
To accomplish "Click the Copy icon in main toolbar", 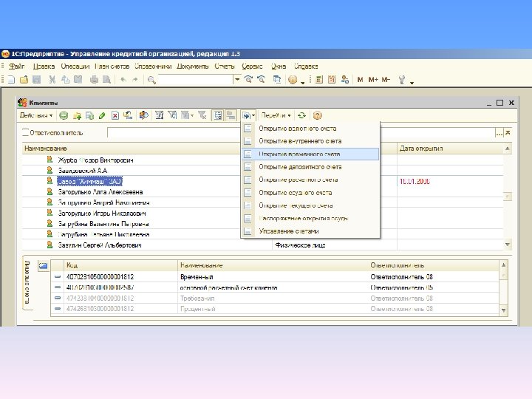I will pyautogui.click(x=65, y=79).
